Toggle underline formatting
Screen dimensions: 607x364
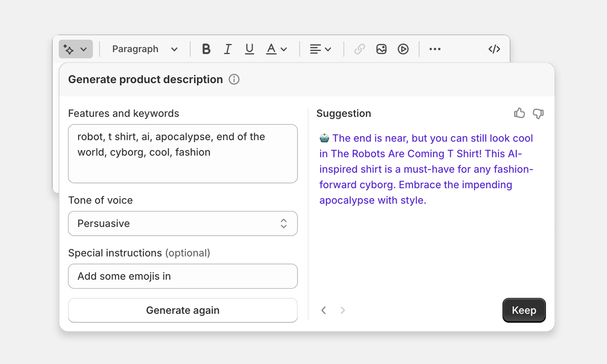pos(249,49)
